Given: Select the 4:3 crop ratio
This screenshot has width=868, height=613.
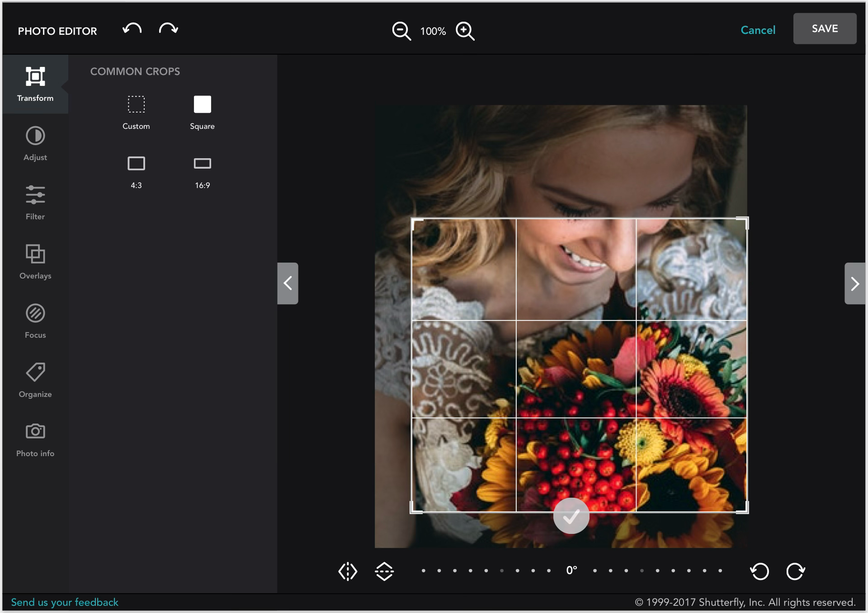Looking at the screenshot, I should [136, 171].
